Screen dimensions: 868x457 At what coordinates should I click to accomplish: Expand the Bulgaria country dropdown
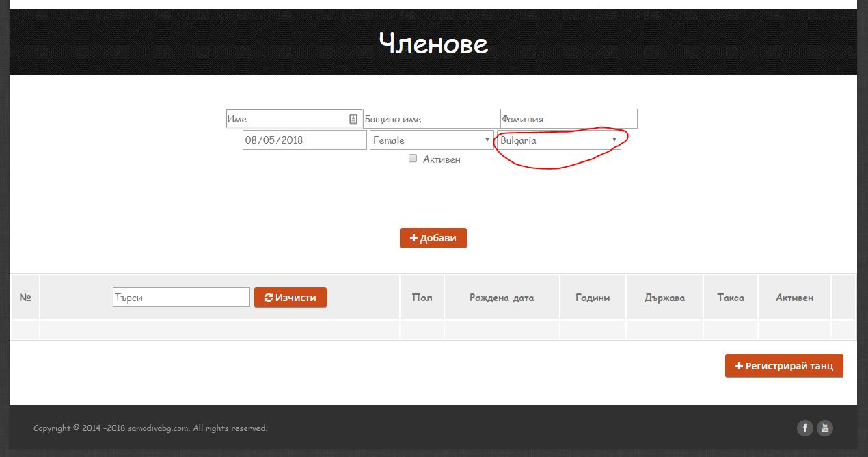coord(558,140)
